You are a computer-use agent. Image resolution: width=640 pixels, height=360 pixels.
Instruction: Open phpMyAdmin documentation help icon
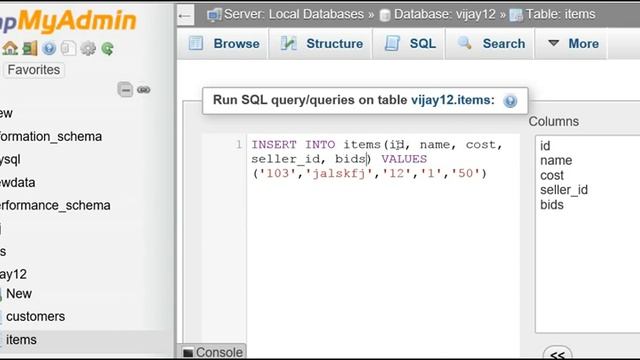(49, 49)
